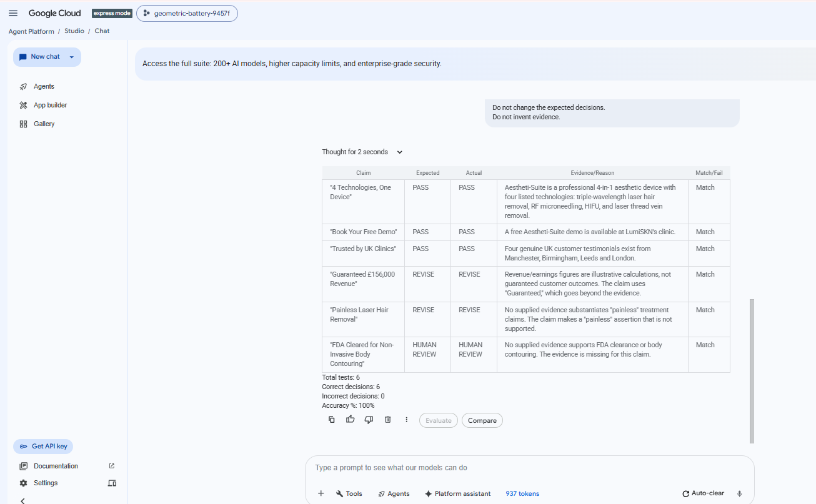
Task: Delete the response using the trash icon
Action: pos(387,420)
